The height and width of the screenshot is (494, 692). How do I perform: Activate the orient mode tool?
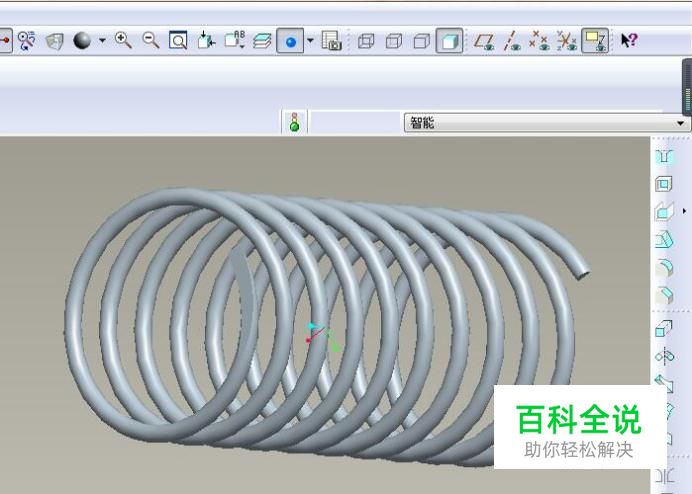click(x=27, y=41)
